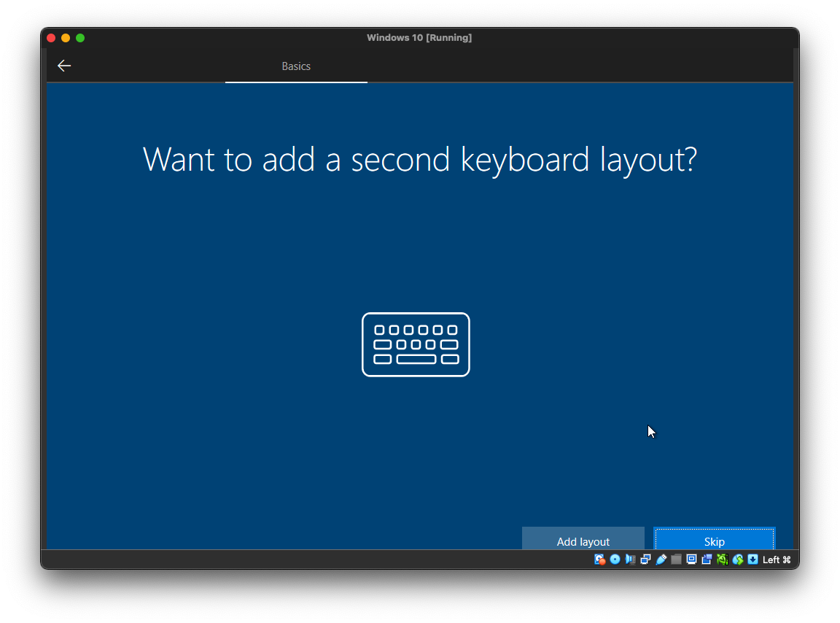This screenshot has height=623, width=840.
Task: Skip adding a second keyboard layout
Action: pos(714,541)
